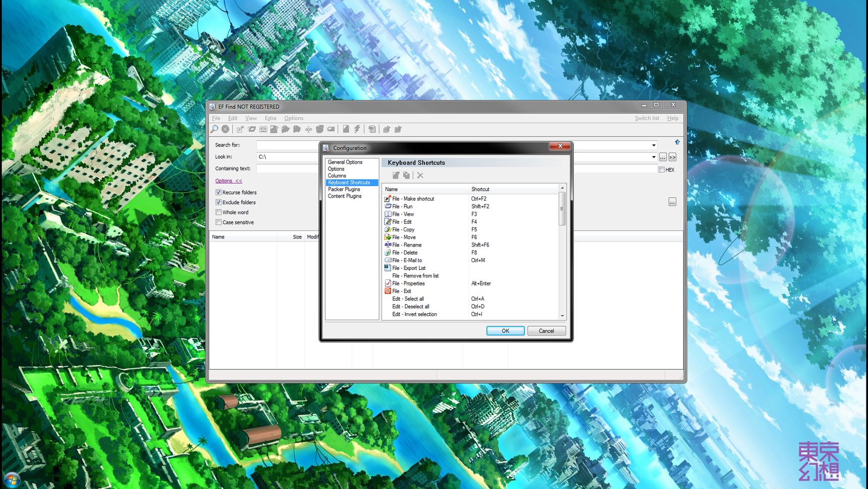The width and height of the screenshot is (868, 489).
Task: Click the Size column header in results
Action: tap(291, 237)
